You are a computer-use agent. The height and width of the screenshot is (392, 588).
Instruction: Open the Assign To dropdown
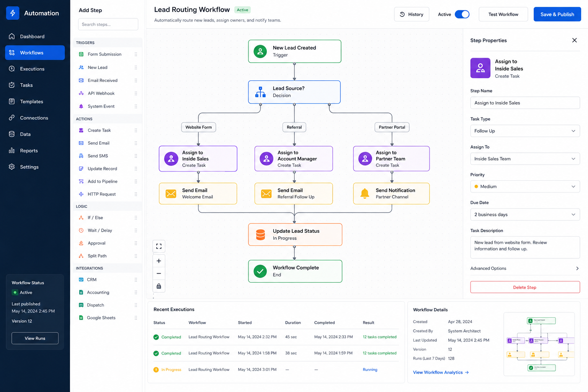pos(525,159)
